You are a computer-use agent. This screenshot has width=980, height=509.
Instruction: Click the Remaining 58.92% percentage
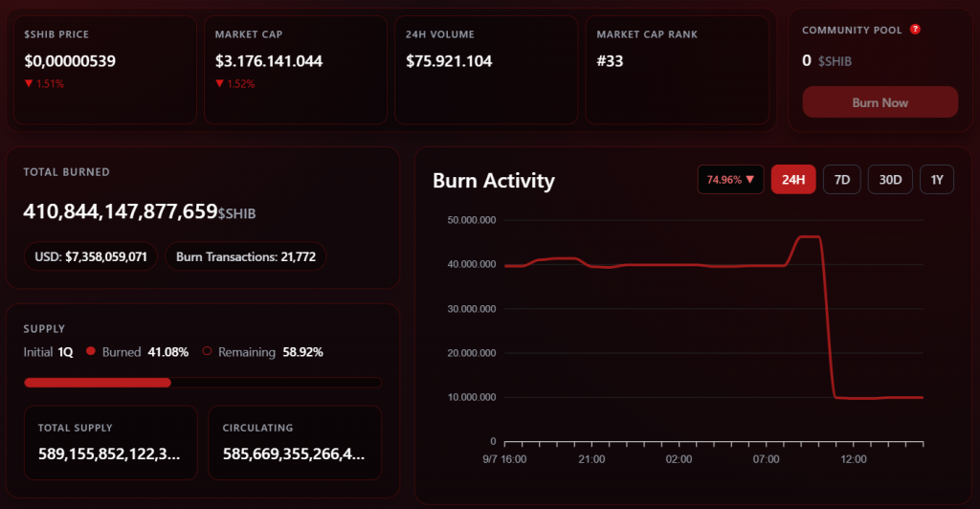click(302, 352)
